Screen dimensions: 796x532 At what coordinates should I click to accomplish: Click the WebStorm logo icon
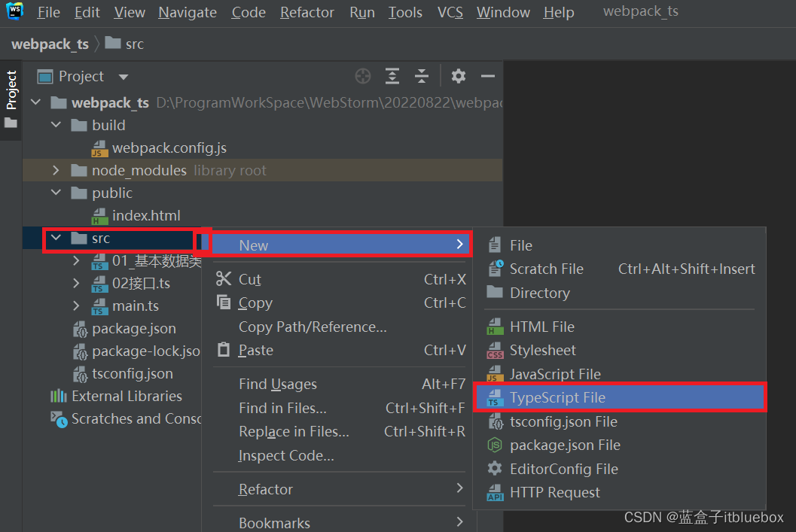(x=14, y=11)
